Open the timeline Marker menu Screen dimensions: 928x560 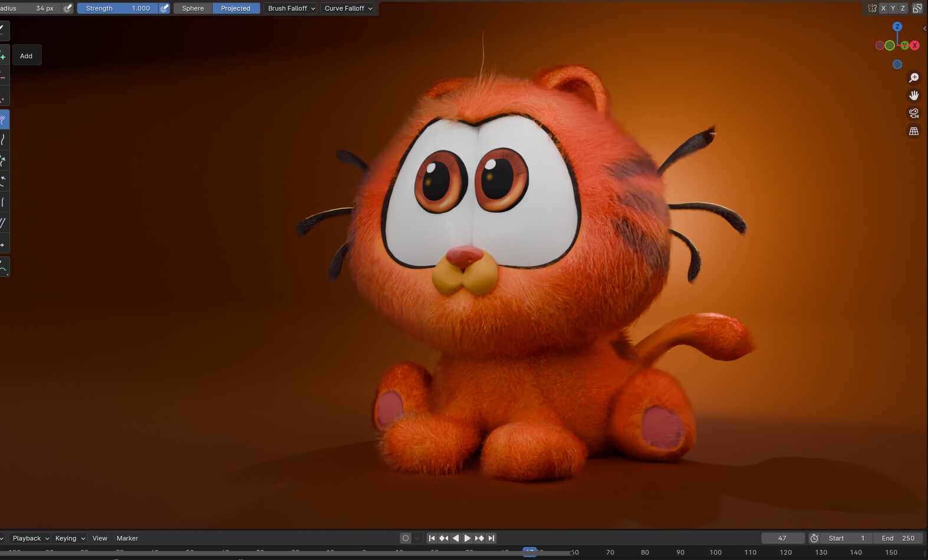pos(127,538)
